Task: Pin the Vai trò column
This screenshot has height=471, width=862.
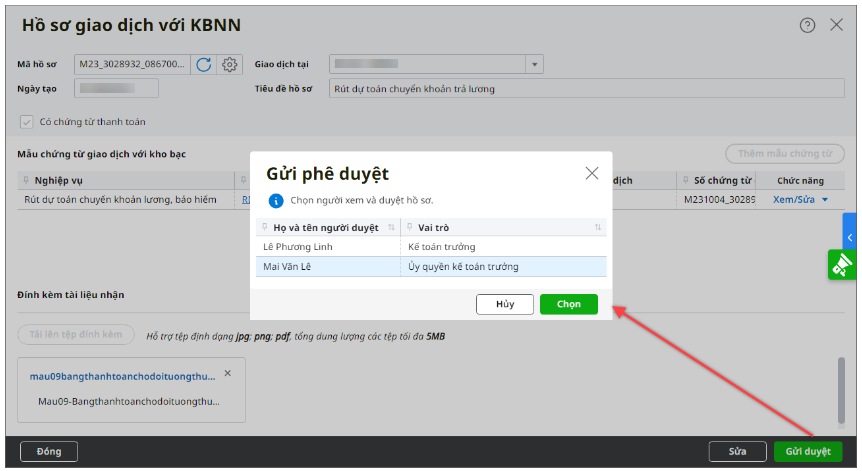Action: pos(410,227)
